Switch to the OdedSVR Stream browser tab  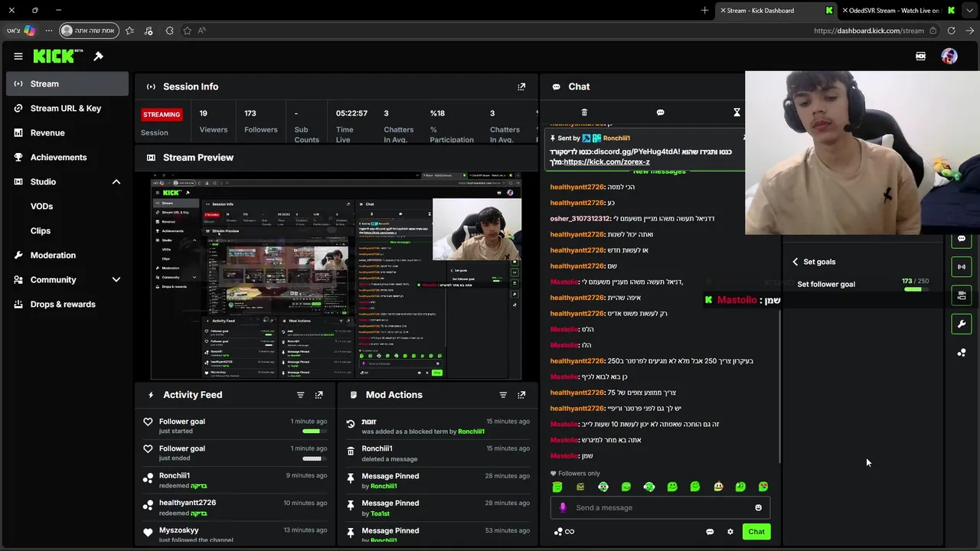click(x=900, y=11)
